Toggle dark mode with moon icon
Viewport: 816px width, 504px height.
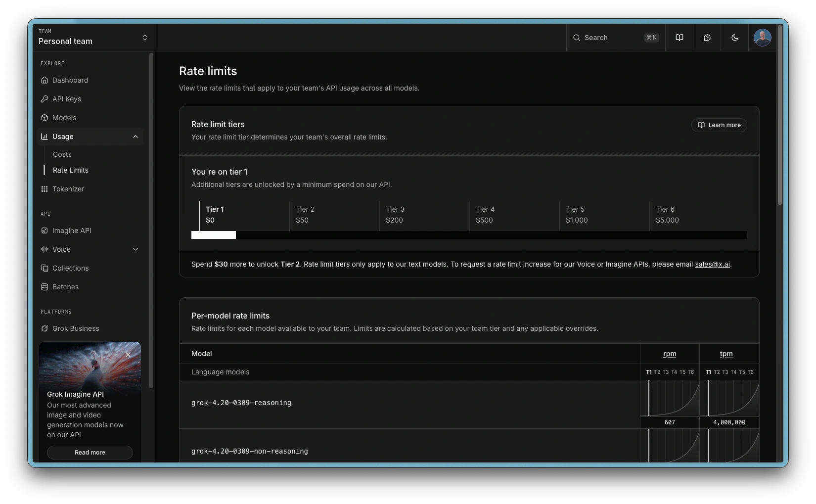coord(735,38)
